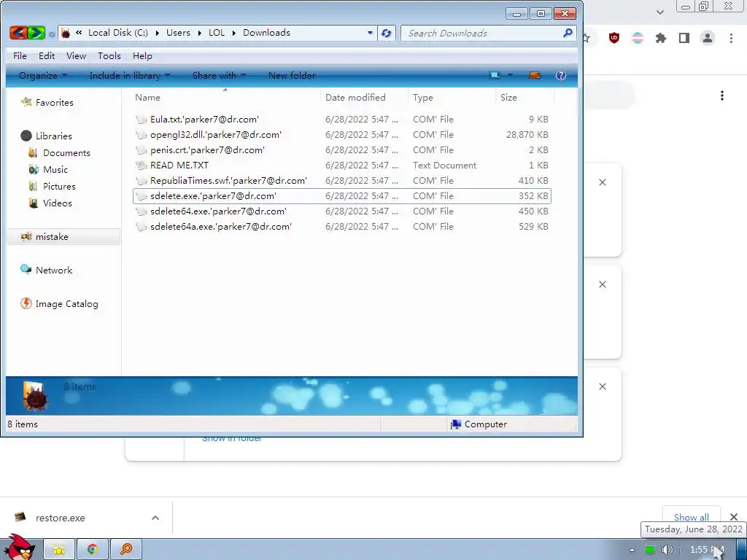
Task: Click Show all downloads link in Chrome
Action: click(x=692, y=517)
